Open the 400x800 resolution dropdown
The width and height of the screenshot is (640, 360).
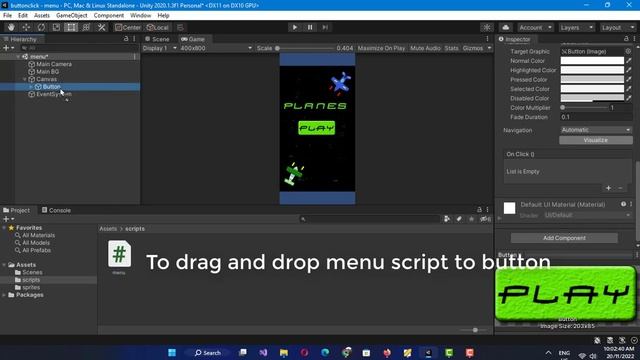click(216, 48)
